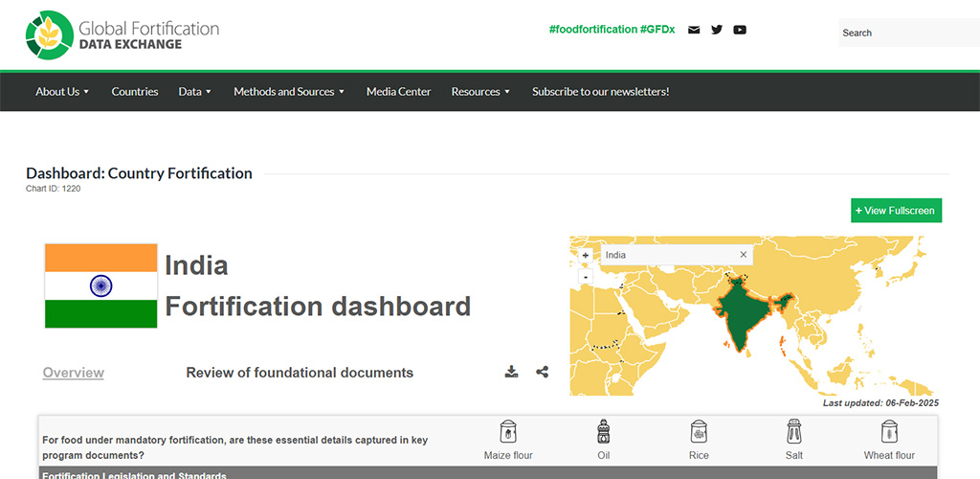Screen dimensions: 980x479
Task: Click the share icon beside download
Action: click(x=543, y=372)
